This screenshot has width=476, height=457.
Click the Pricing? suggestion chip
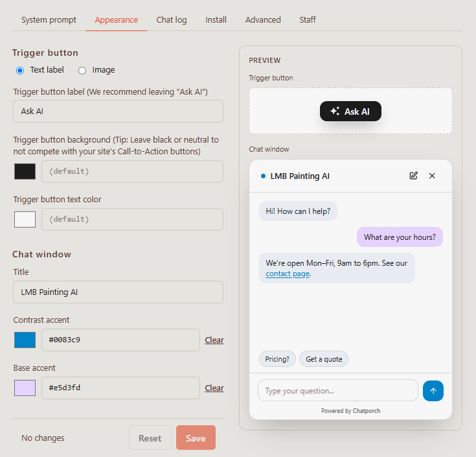[x=277, y=359]
